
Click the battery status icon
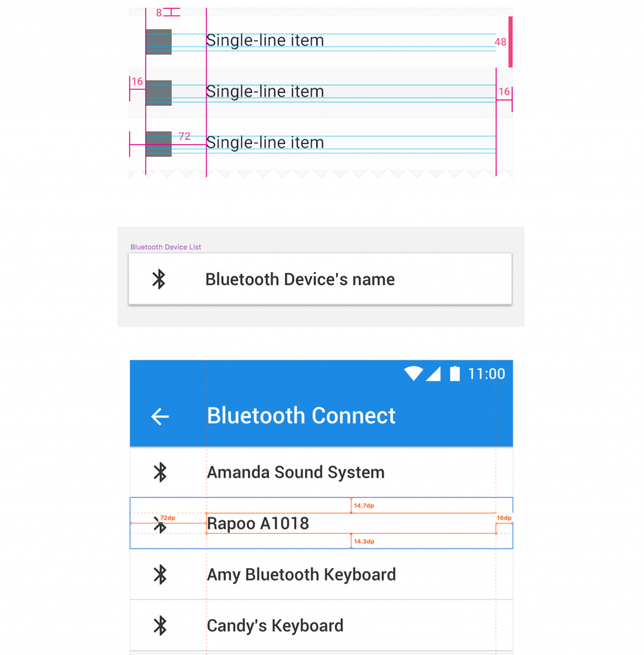click(455, 374)
